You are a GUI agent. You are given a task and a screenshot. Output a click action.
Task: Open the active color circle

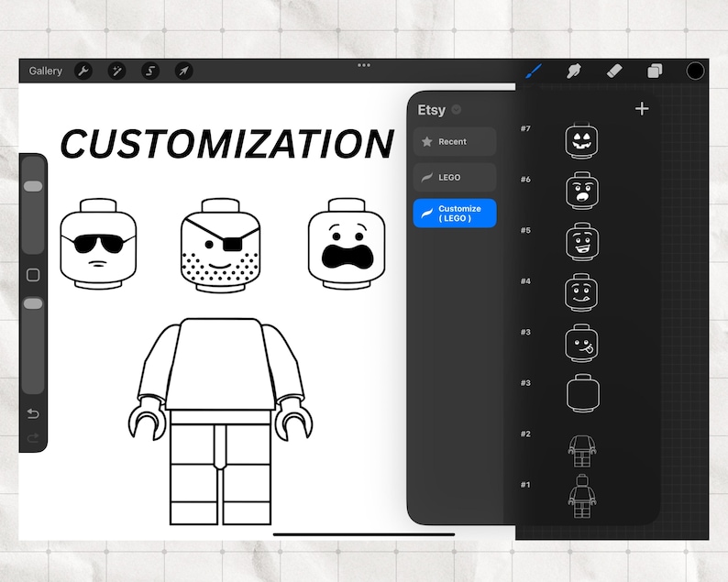point(695,71)
